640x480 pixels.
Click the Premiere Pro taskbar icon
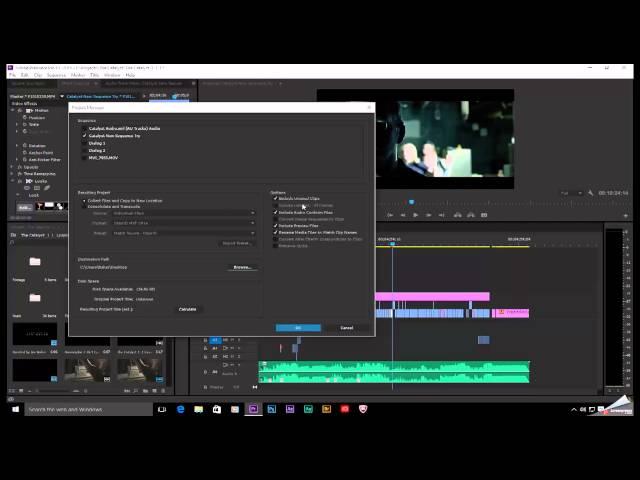pyautogui.click(x=253, y=409)
